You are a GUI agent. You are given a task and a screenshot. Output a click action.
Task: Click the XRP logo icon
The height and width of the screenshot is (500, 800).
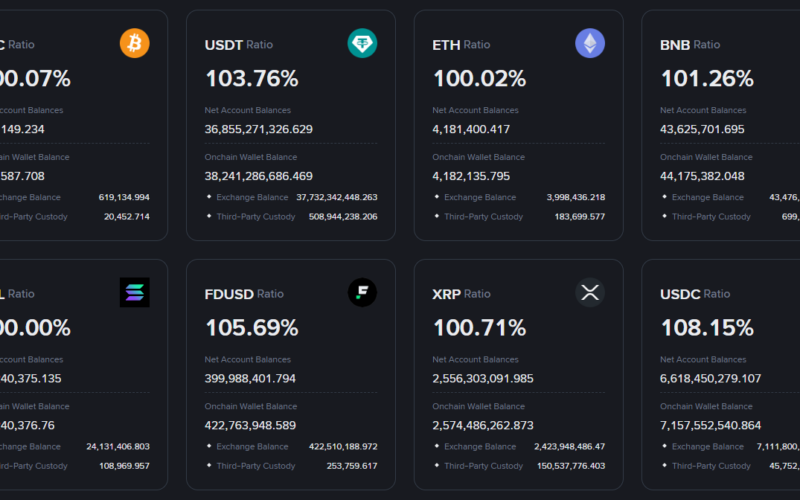tap(590, 292)
